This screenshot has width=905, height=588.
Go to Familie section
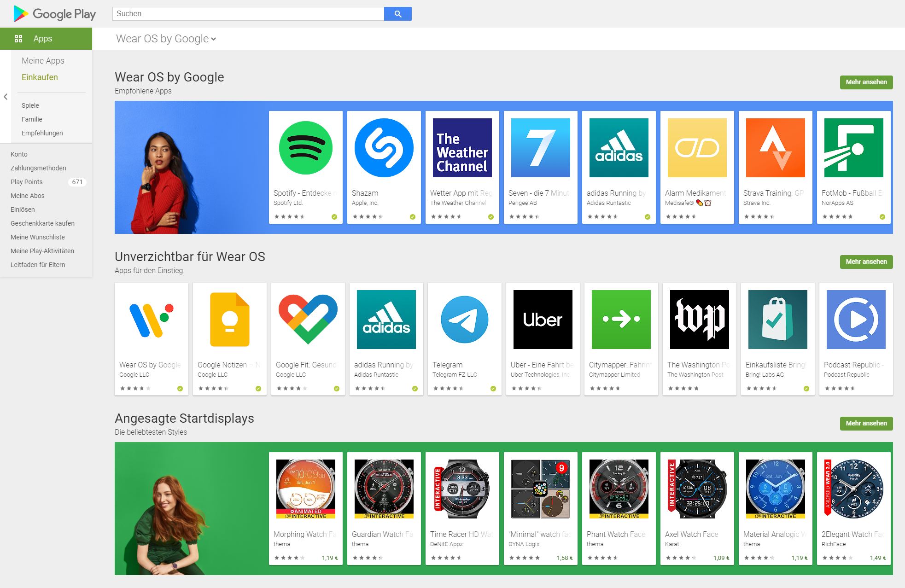32,119
